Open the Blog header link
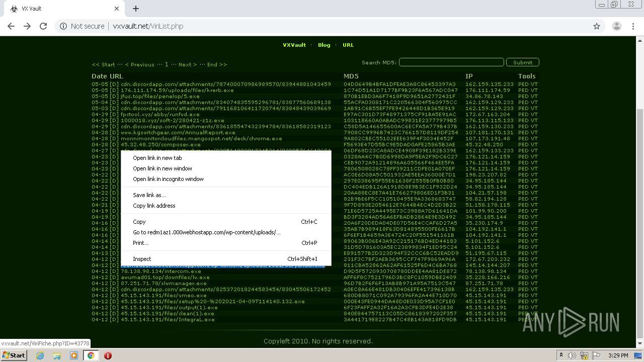 coord(324,45)
